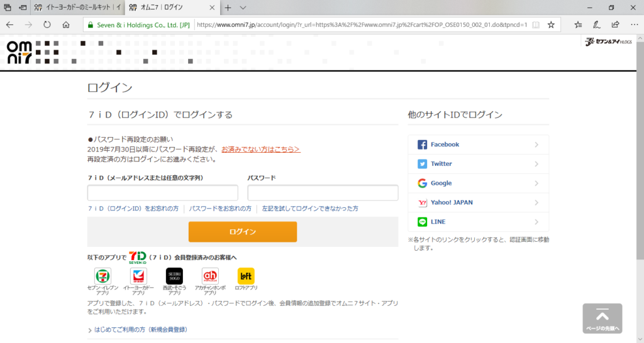Screen dimensions: 644x343
Task: Click the Facebook logo icon
Action: click(422, 144)
